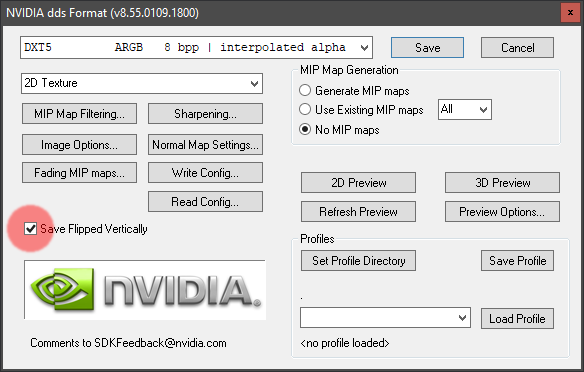Show the 2D Preview
The image size is (584, 372).
click(358, 182)
